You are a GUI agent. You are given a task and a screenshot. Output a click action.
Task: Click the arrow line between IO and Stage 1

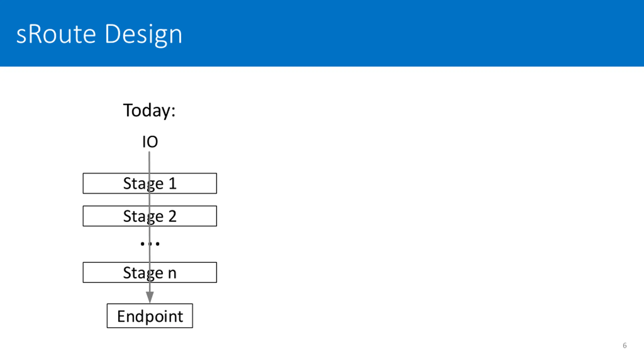(x=149, y=162)
